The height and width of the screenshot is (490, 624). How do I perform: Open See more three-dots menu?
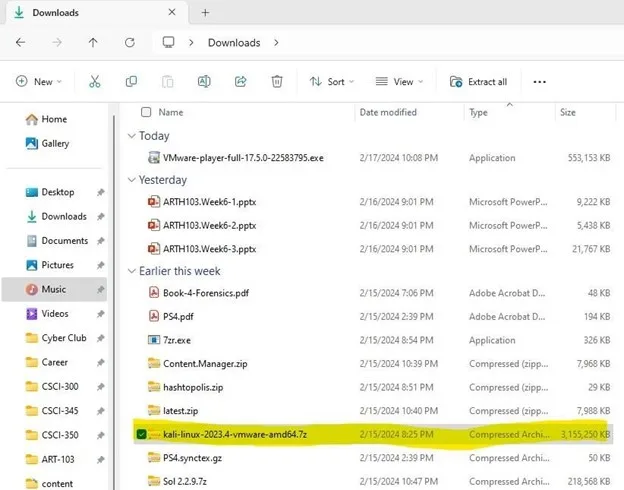click(540, 82)
